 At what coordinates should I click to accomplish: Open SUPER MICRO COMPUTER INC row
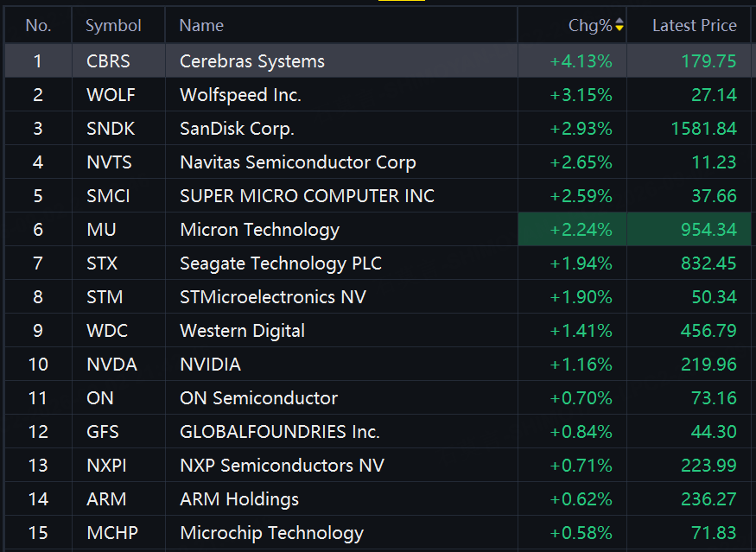click(378, 196)
